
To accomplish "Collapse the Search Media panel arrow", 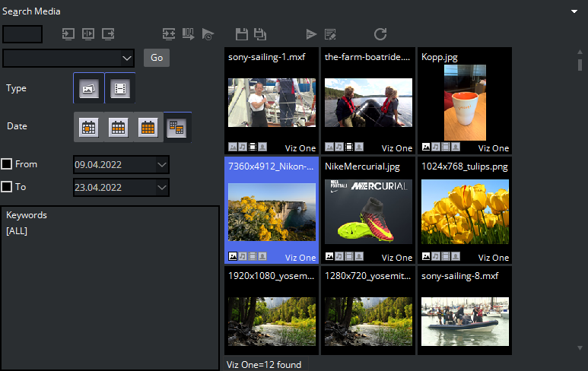I will (x=576, y=11).
